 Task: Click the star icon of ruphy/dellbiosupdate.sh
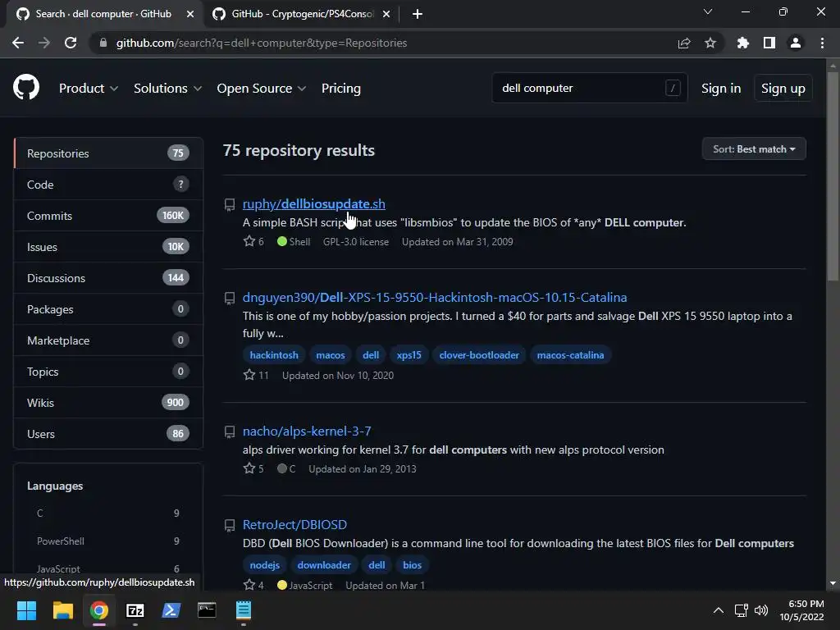pyautogui.click(x=249, y=241)
